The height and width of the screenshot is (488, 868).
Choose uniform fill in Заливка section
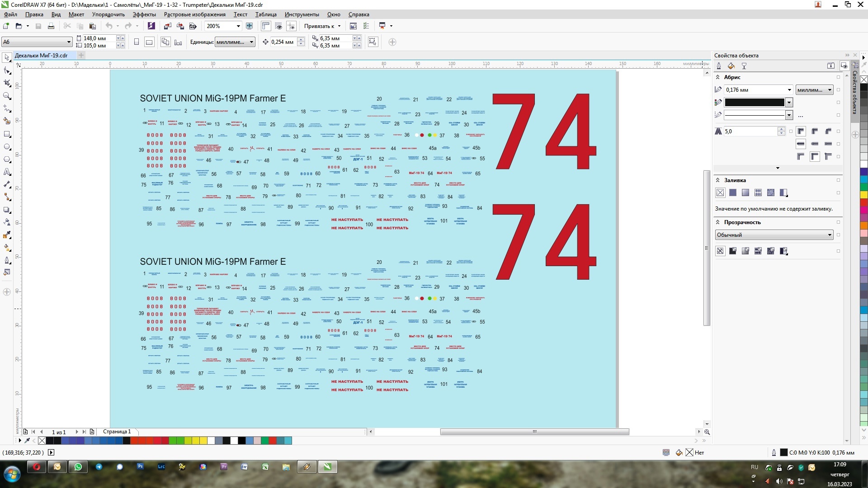[x=733, y=193]
